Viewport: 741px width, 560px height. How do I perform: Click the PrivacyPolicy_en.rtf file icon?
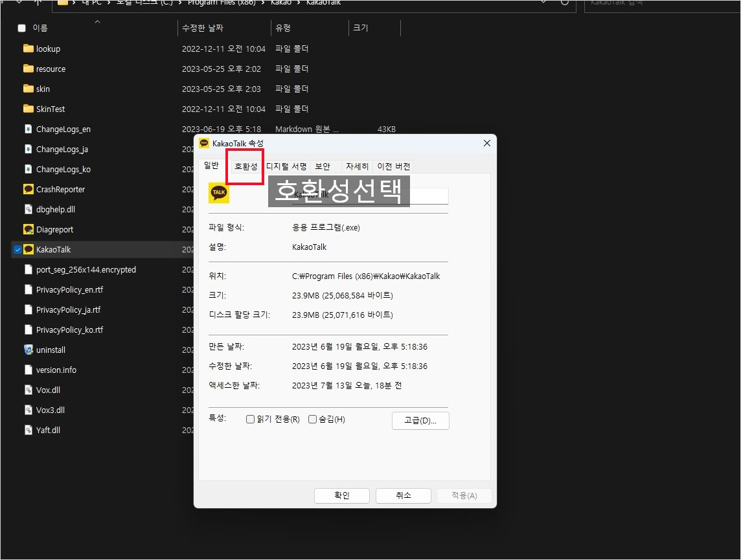[28, 289]
